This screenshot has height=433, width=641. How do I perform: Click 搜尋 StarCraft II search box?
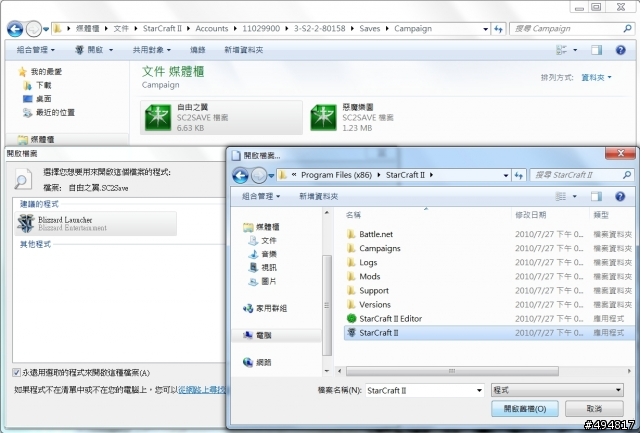(x=581, y=175)
